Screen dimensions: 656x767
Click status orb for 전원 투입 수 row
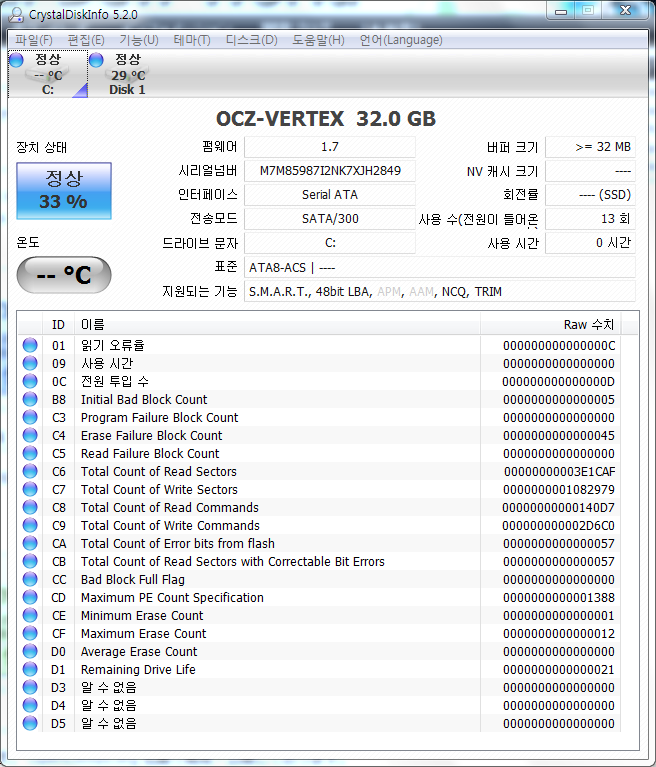pos(30,382)
